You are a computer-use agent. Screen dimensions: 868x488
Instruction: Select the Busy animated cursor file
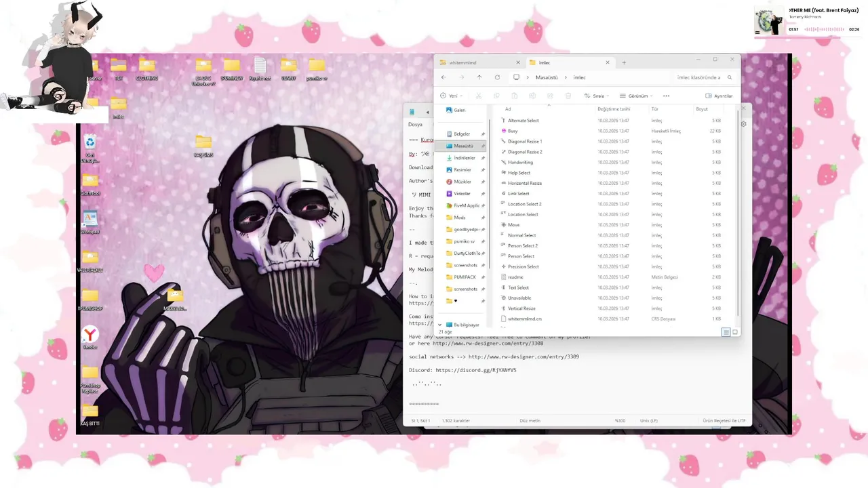click(x=513, y=131)
